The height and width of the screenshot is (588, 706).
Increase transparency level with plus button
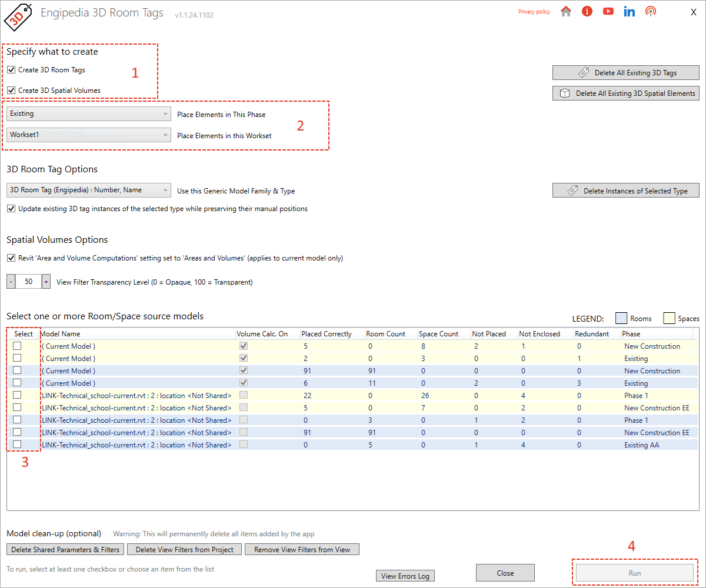[x=46, y=282]
